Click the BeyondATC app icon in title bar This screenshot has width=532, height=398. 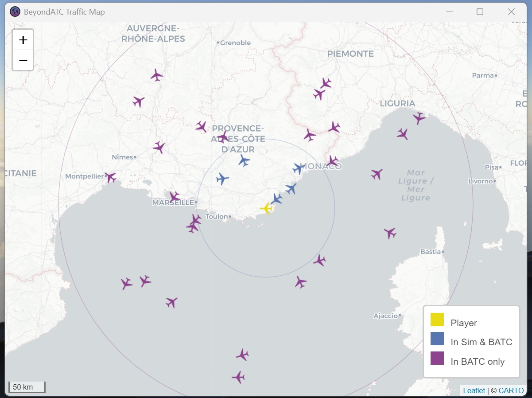[15, 12]
